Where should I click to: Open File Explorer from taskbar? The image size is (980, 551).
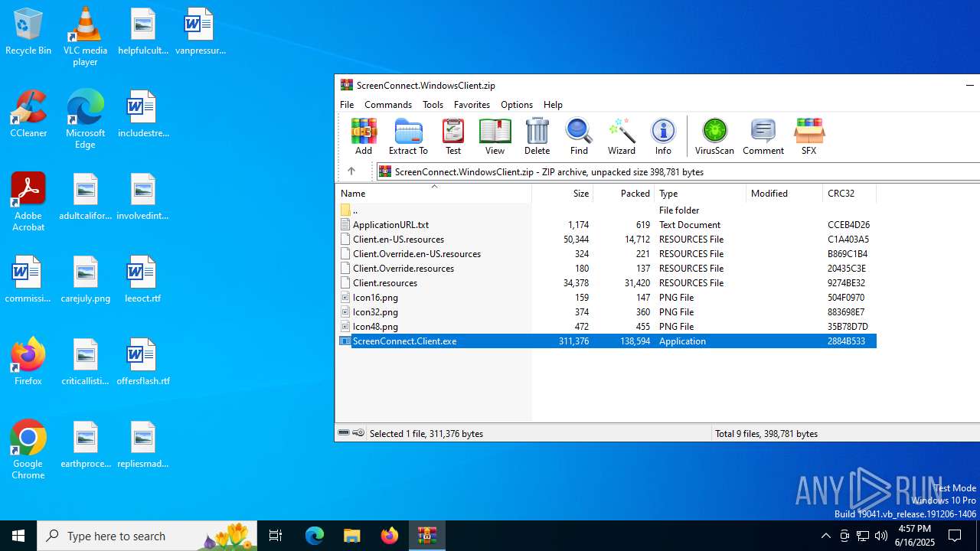(351, 536)
